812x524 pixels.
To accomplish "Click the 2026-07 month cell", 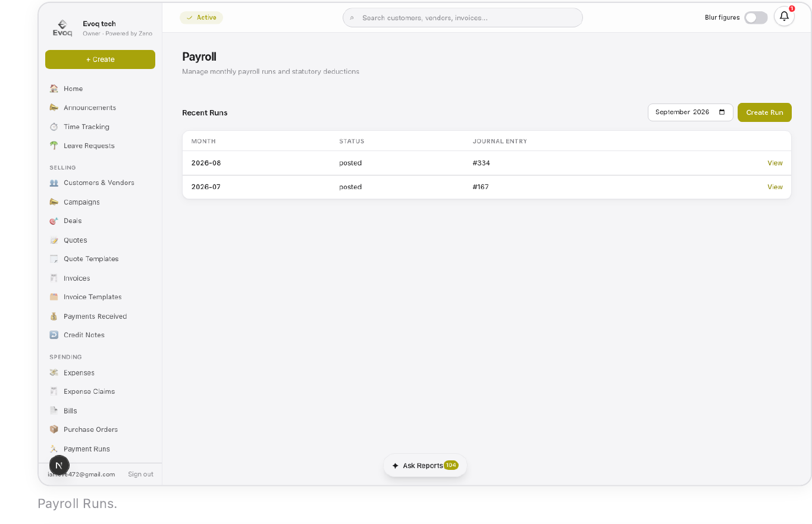I will click(x=206, y=187).
